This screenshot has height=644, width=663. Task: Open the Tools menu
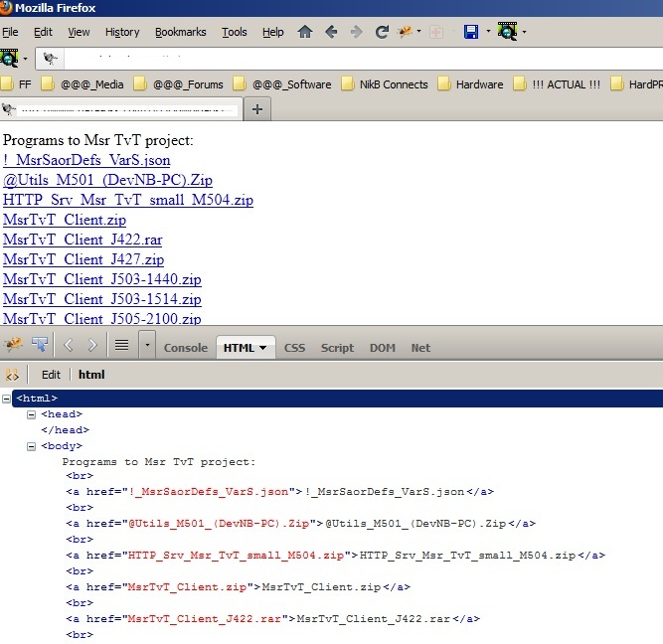pyautogui.click(x=235, y=32)
